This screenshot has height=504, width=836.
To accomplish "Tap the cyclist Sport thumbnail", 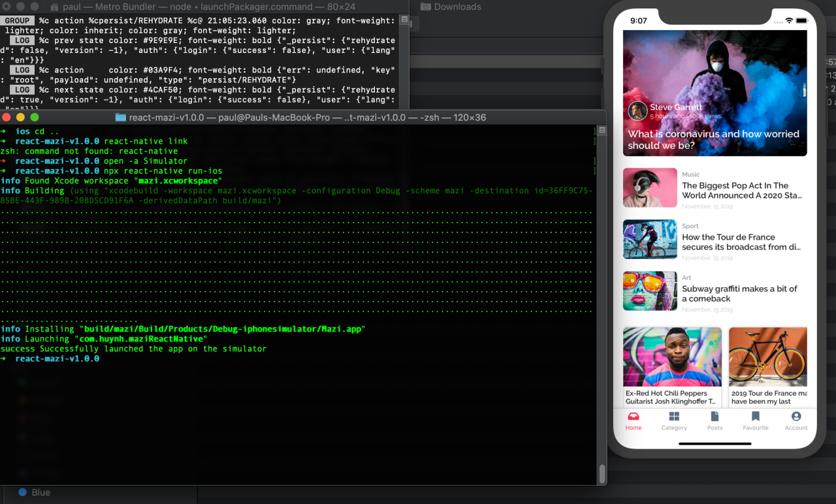I will tap(650, 240).
